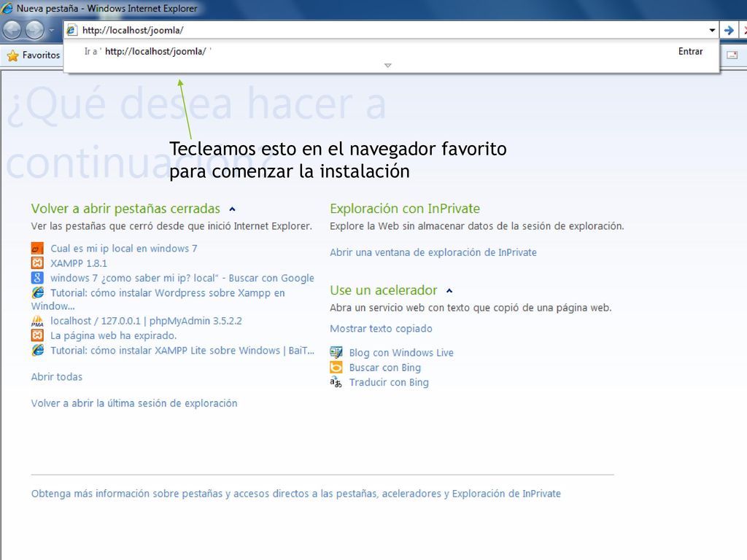Collapse the 'Use un acelerador' section arrow

[x=449, y=290]
